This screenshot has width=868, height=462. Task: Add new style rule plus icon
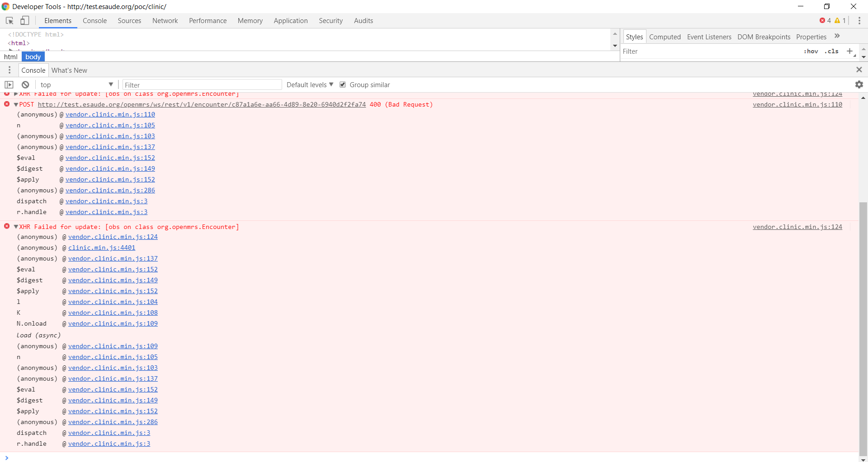click(x=850, y=51)
